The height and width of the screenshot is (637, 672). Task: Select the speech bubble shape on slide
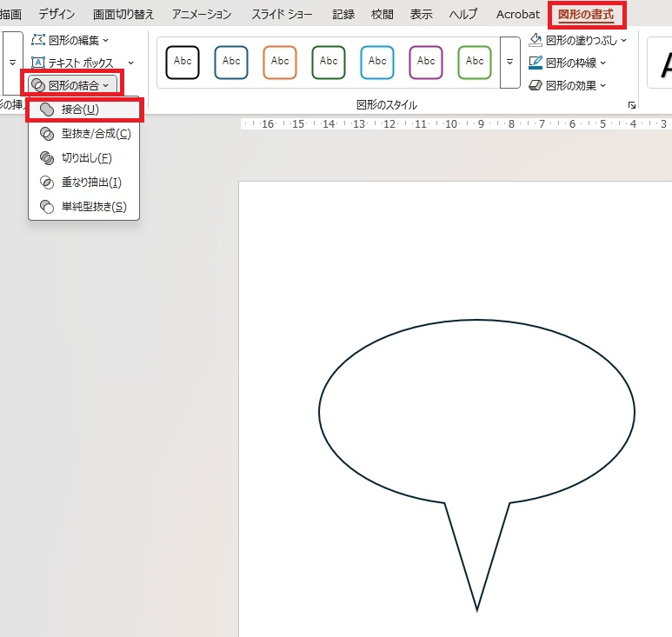pyautogui.click(x=476, y=465)
